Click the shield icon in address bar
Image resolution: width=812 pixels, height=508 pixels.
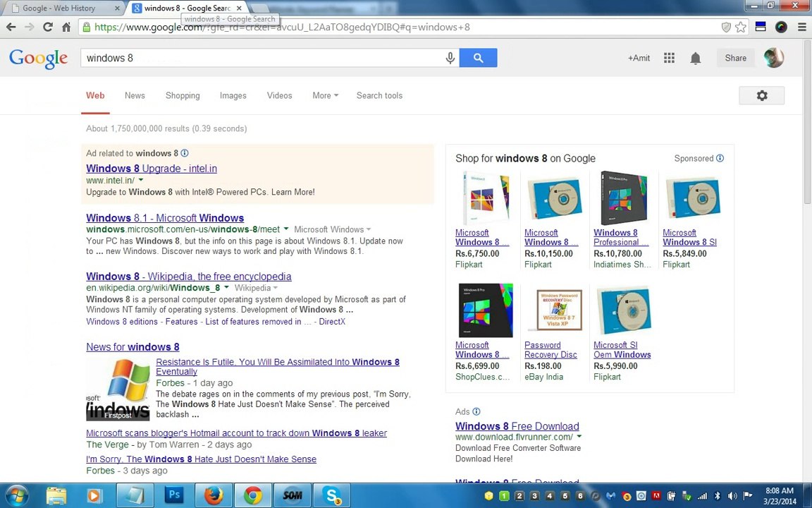click(726, 27)
